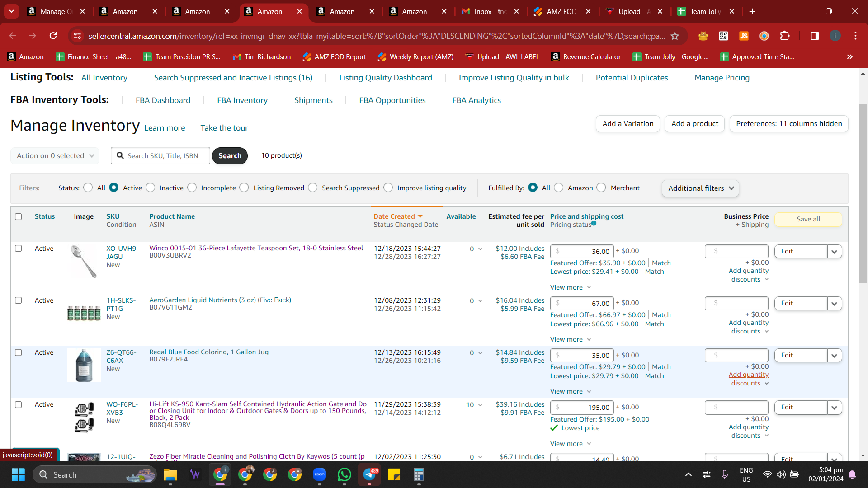
Task: Click Add a product
Action: click(x=695, y=123)
